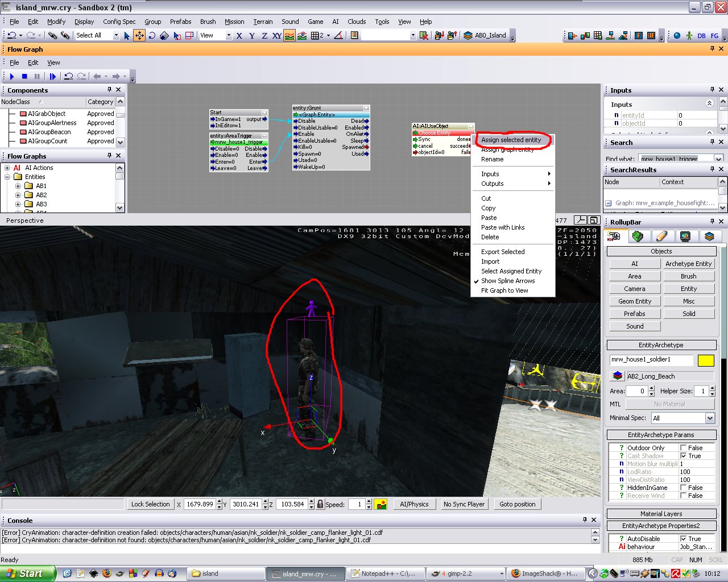
Task: Choose Assign selected entity from context menu
Action: [511, 140]
